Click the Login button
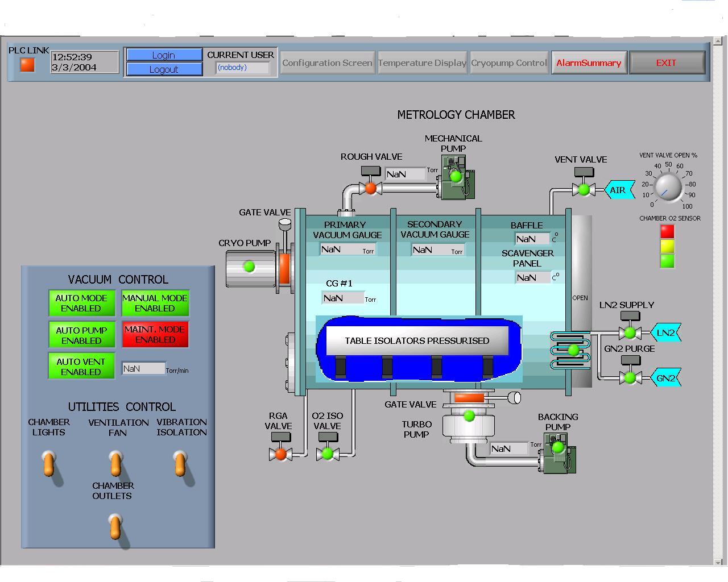Viewport: 728px width, 582px height. [x=164, y=55]
